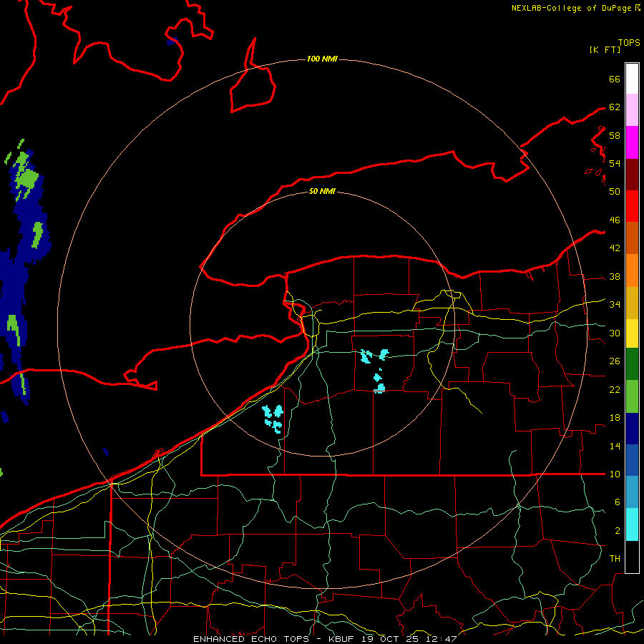
Task: Click the 66 legend value
Action: (x=615, y=79)
